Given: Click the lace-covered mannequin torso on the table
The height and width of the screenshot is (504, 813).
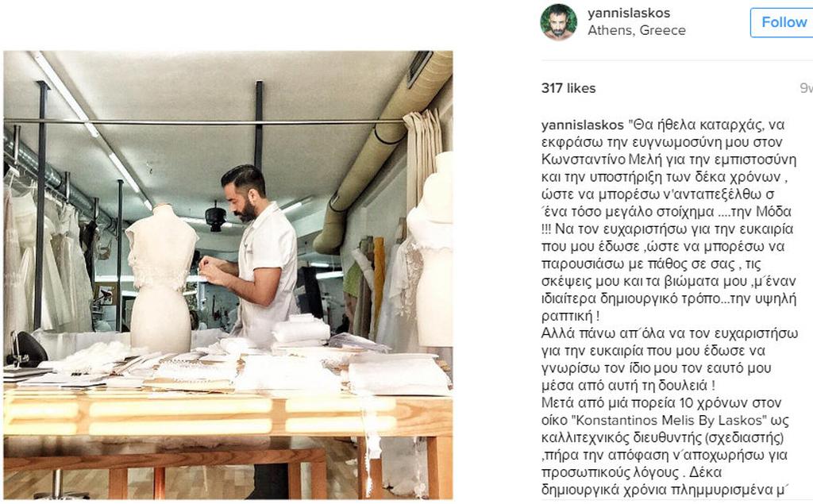Looking at the screenshot, I should [x=160, y=278].
